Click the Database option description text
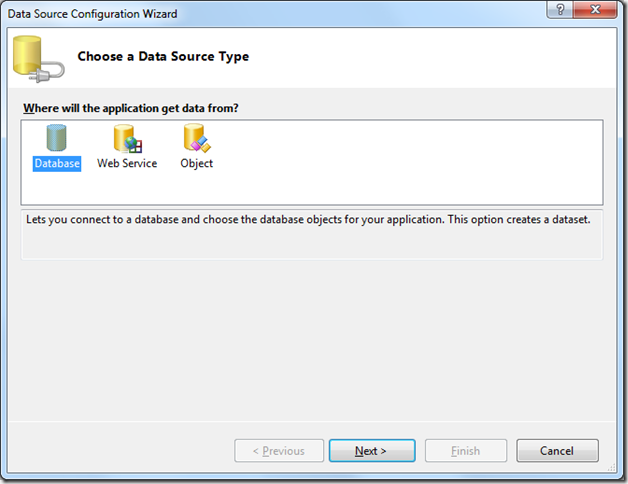This screenshot has height=484, width=628. pyautogui.click(x=310, y=219)
